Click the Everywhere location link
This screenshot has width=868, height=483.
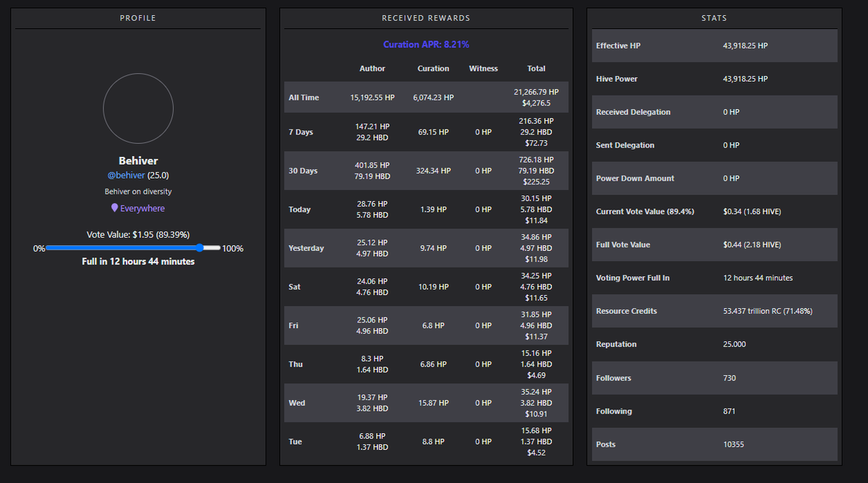(x=142, y=208)
